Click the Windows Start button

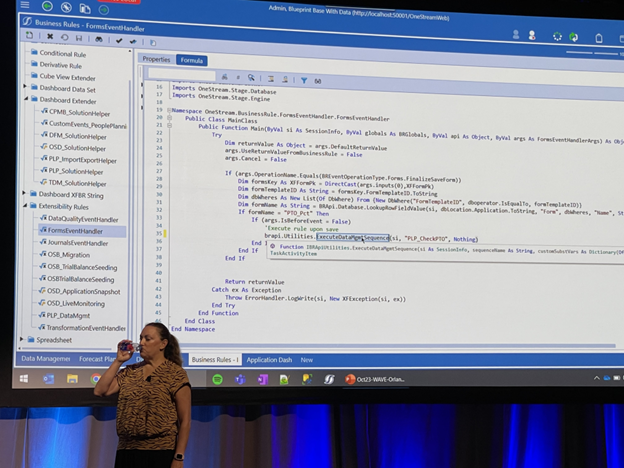coord(24,378)
